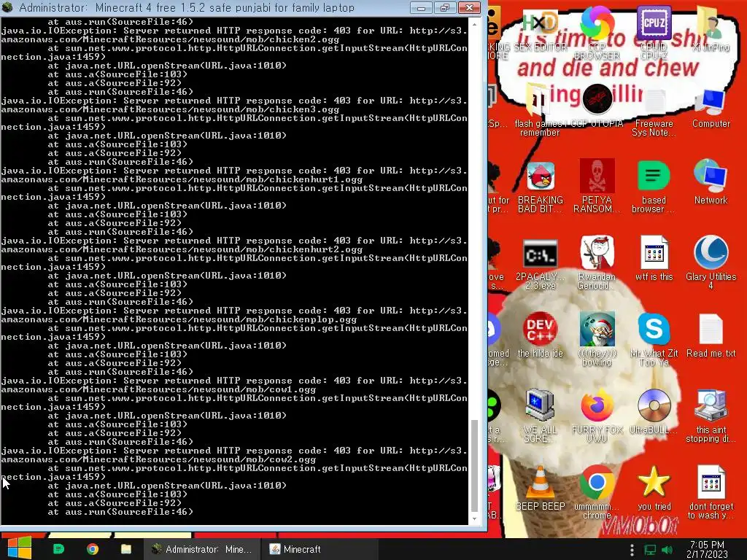Open clock showing 7:05 PM
Image resolution: width=747 pixels, height=560 pixels.
click(707, 549)
